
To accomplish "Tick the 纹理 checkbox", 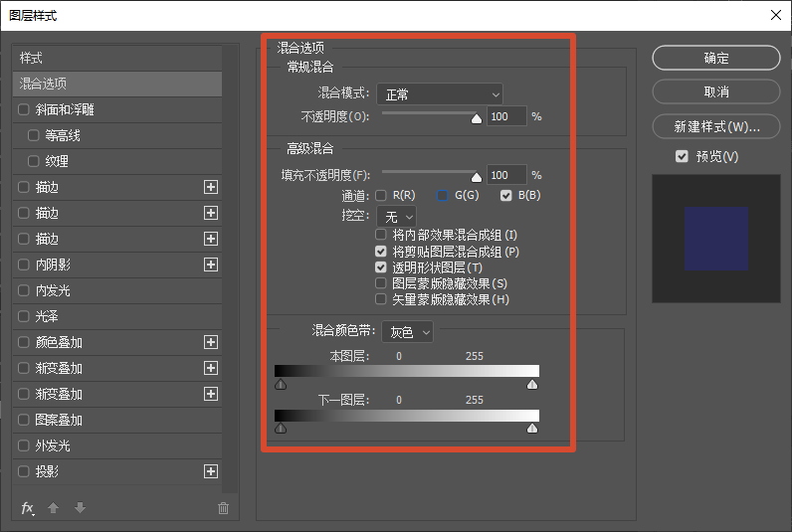I will [x=34, y=161].
